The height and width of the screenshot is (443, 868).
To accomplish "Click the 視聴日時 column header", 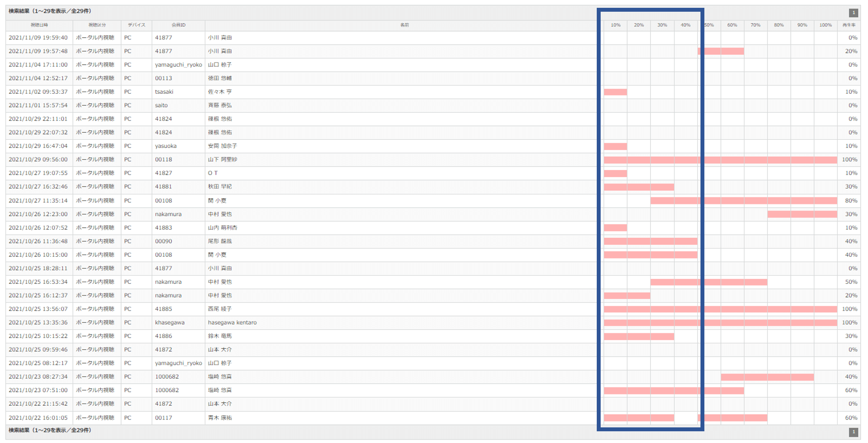I will point(39,25).
